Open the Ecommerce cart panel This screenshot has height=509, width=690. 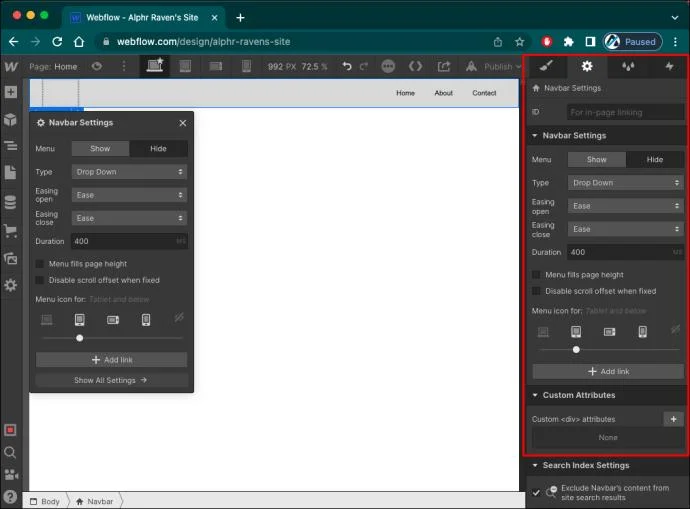[11, 231]
